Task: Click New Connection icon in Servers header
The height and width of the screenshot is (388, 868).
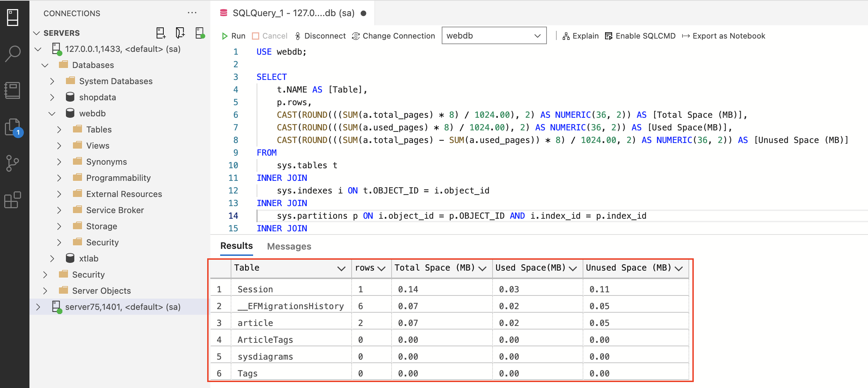Action: [x=161, y=33]
